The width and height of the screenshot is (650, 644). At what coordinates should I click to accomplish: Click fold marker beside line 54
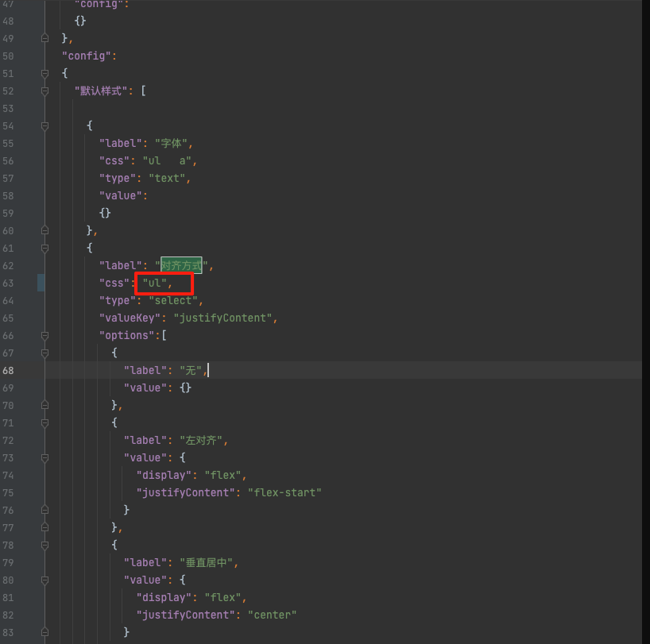pyautogui.click(x=44, y=125)
